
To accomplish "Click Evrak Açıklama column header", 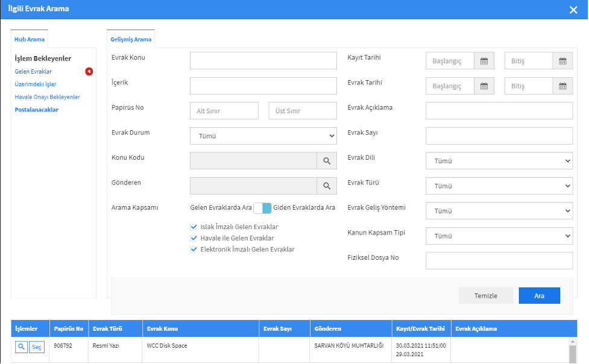I will [x=514, y=328].
